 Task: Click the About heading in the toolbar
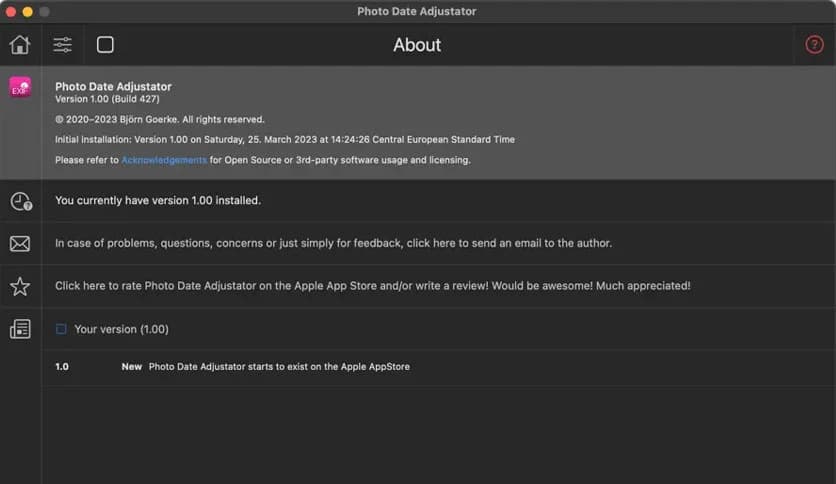coord(417,45)
